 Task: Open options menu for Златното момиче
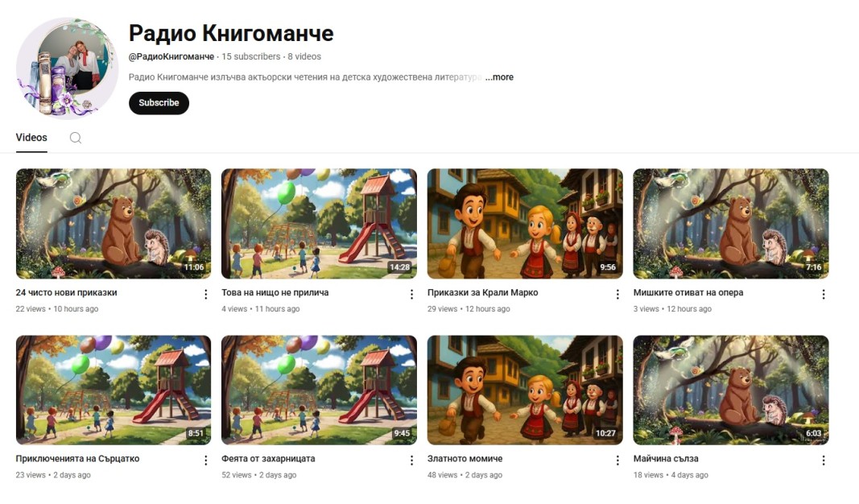(617, 461)
